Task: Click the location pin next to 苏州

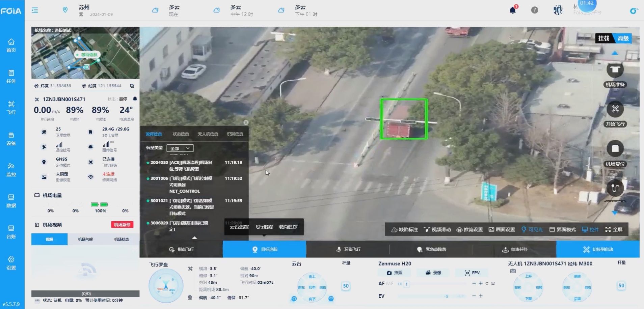Action: click(65, 10)
